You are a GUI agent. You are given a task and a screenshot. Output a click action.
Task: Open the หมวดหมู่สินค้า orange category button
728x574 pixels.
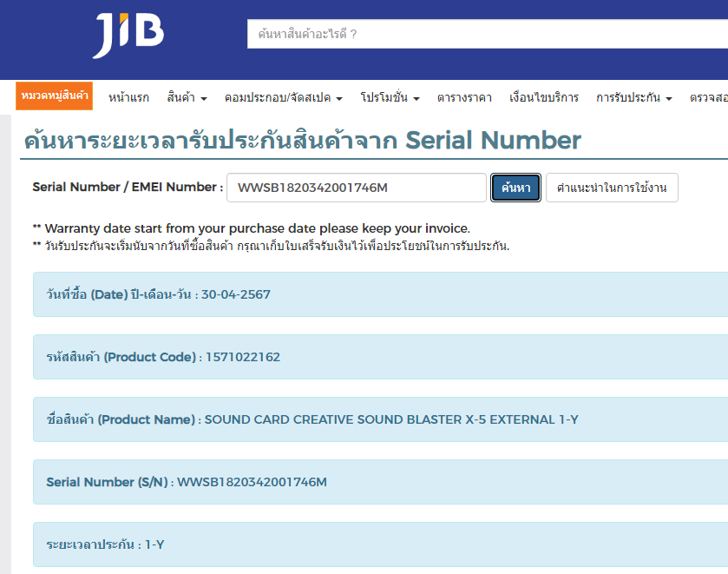point(55,96)
